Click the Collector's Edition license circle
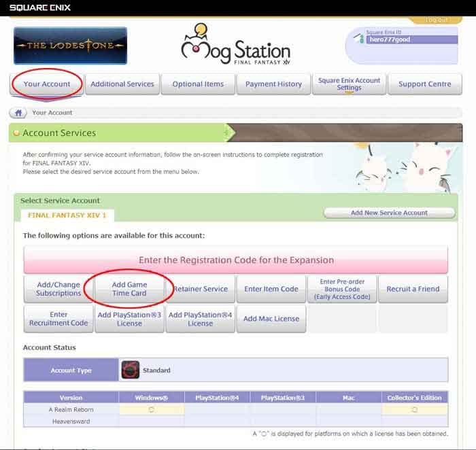The height and width of the screenshot is (450, 476). point(415,410)
